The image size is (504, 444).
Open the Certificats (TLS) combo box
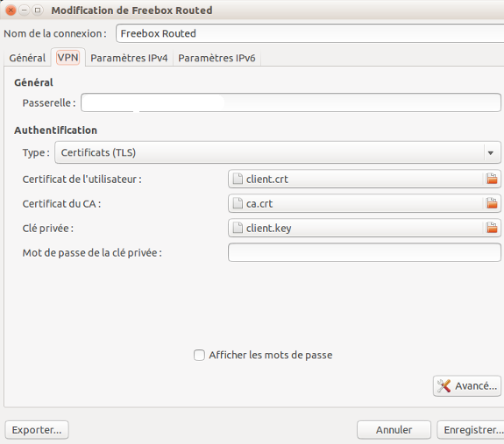click(278, 152)
